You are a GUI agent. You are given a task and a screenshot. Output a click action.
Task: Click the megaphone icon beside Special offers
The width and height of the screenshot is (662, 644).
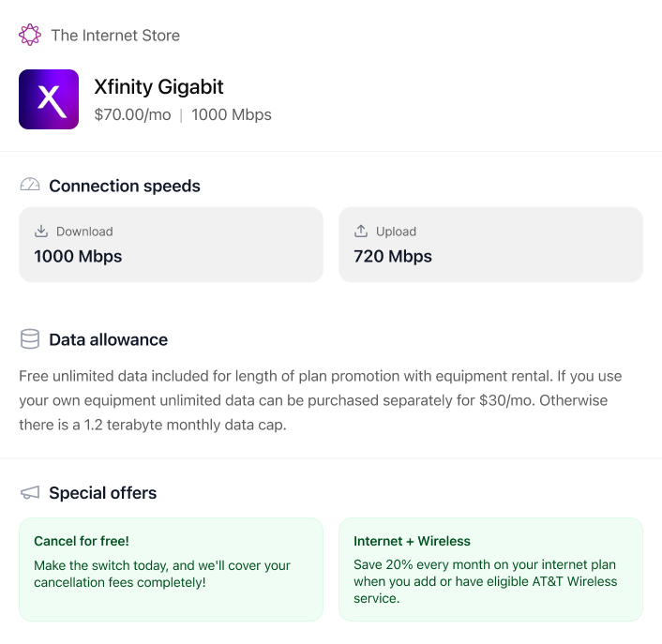[30, 493]
